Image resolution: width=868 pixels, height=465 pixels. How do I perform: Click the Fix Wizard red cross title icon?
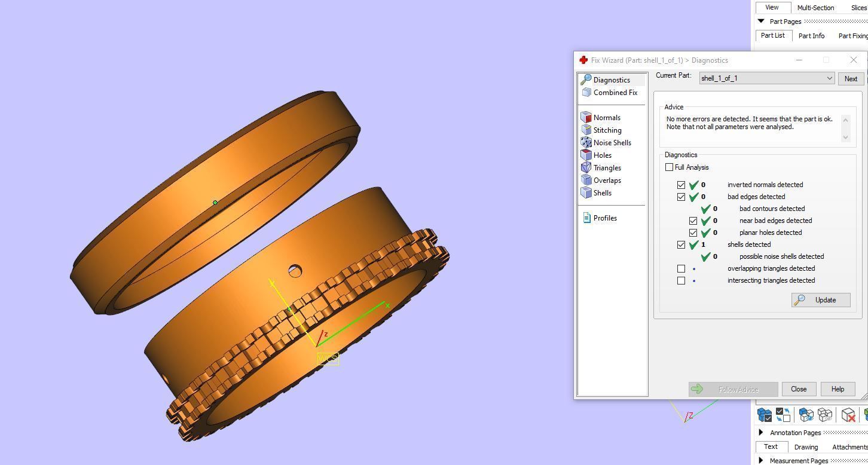tap(583, 60)
